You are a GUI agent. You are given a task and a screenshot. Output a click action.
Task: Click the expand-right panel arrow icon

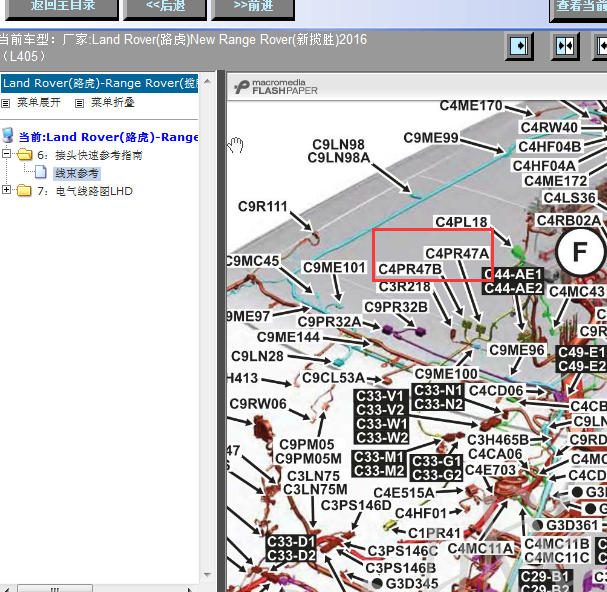click(519, 46)
